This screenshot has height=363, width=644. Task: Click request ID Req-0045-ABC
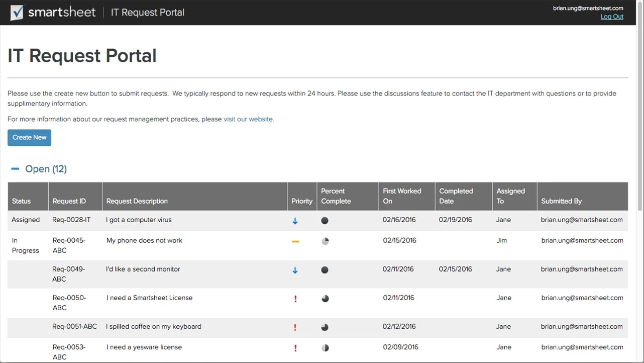click(x=69, y=245)
